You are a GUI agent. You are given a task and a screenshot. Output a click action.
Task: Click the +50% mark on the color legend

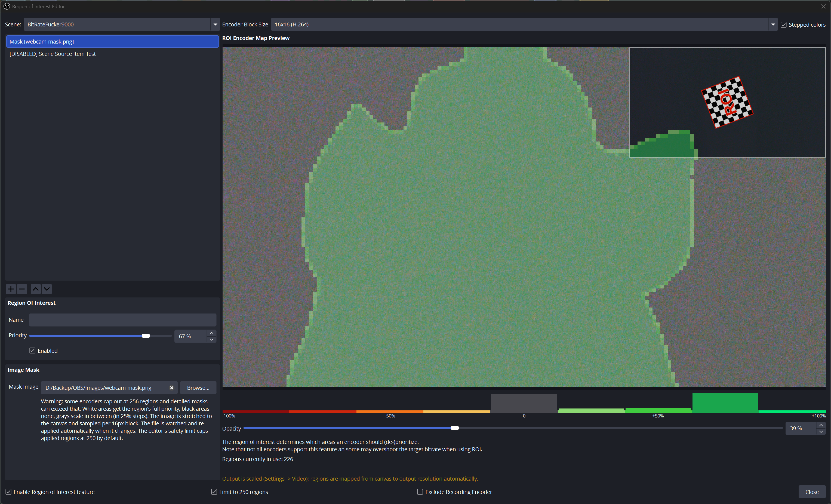point(658,416)
